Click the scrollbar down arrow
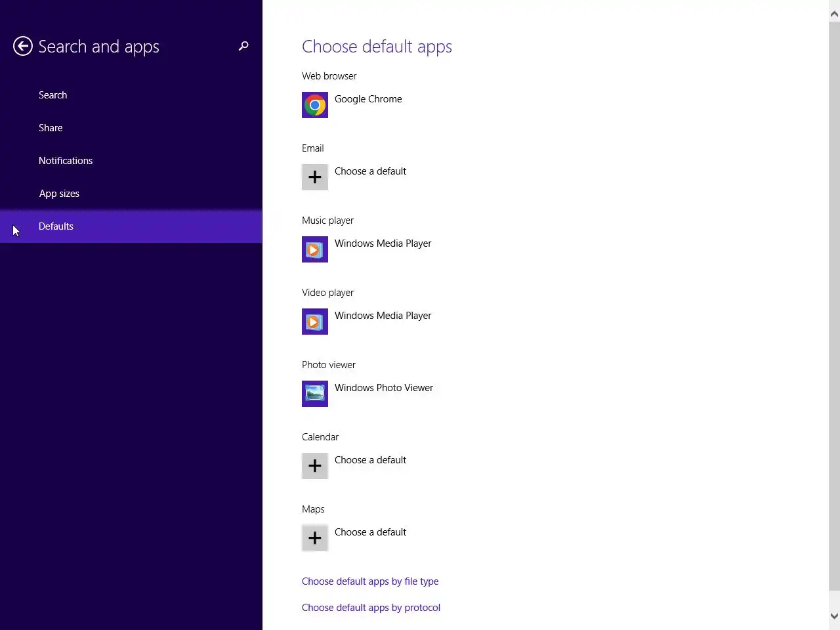840x630 pixels. 834,616
